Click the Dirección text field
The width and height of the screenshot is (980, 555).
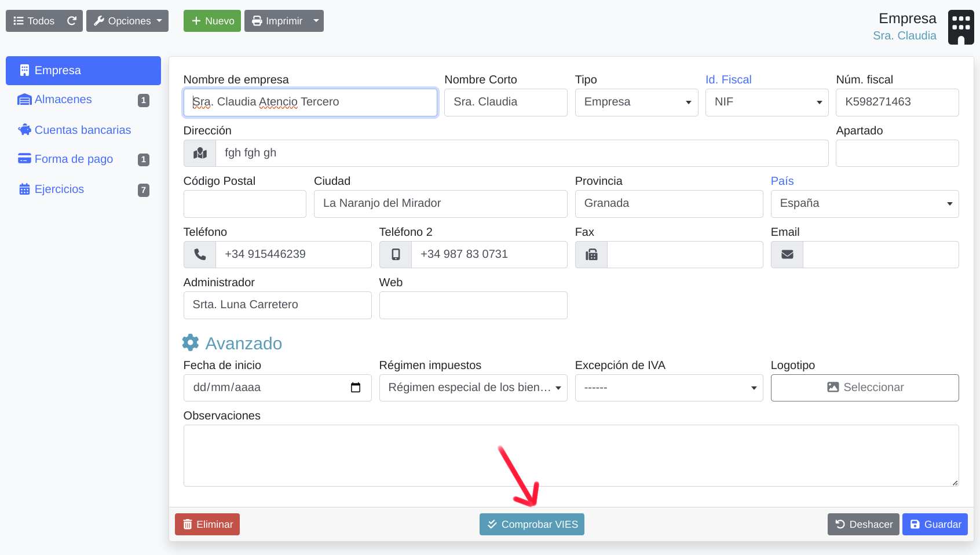pyautogui.click(x=522, y=153)
